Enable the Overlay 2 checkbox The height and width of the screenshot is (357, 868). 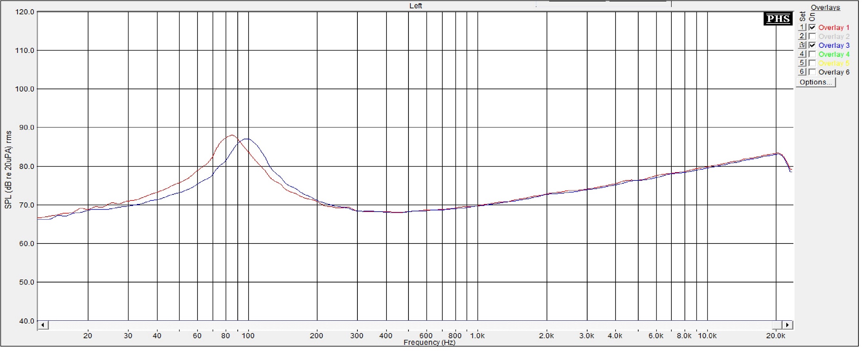click(812, 36)
